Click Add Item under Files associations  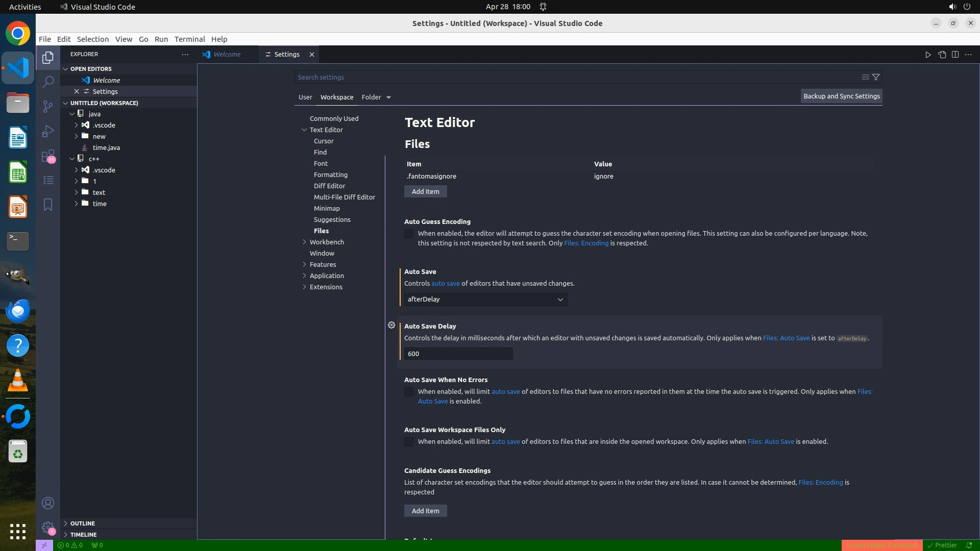tap(425, 192)
